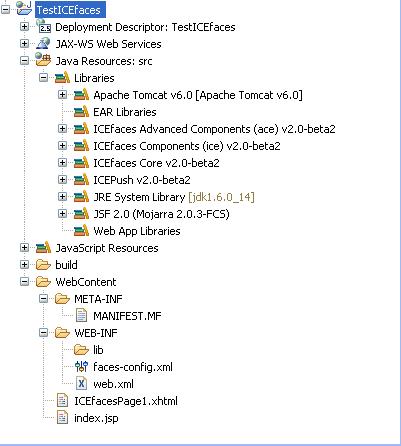Click the JAX-WS Web Services icon

coord(43,44)
